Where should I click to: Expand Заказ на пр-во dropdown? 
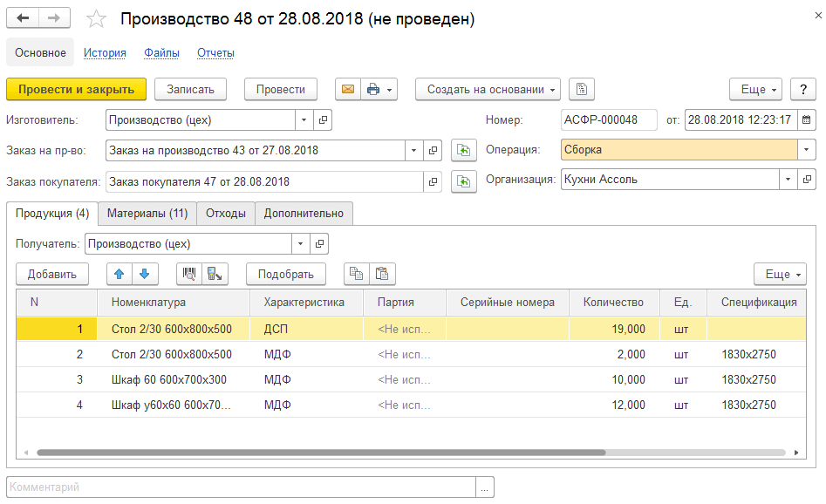tap(414, 151)
